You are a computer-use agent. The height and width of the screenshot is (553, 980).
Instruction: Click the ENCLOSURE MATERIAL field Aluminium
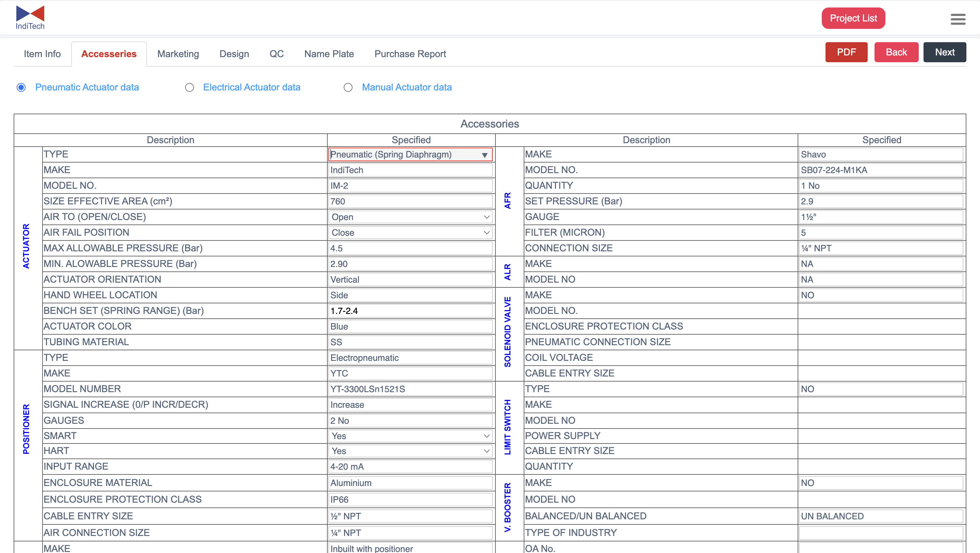click(410, 483)
